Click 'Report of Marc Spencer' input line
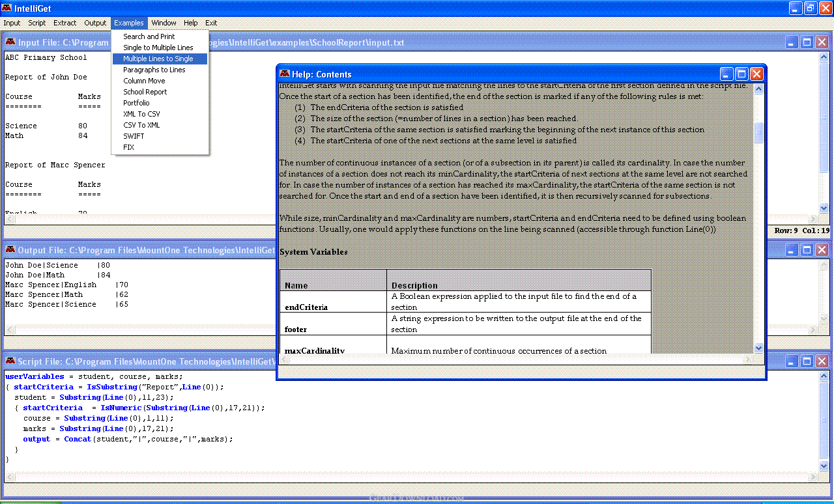The width and height of the screenshot is (834, 504). 55,165
